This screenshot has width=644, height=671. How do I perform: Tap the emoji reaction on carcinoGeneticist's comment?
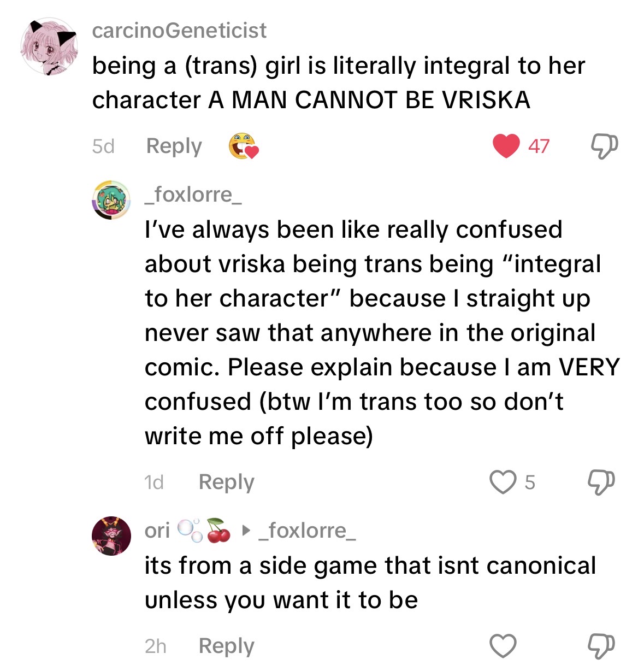[x=243, y=146]
